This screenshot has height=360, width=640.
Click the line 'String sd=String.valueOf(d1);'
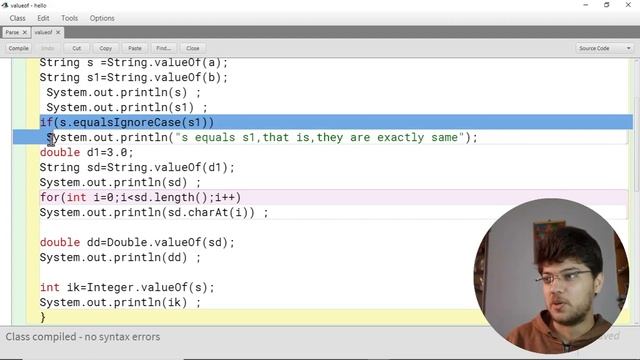click(137, 168)
